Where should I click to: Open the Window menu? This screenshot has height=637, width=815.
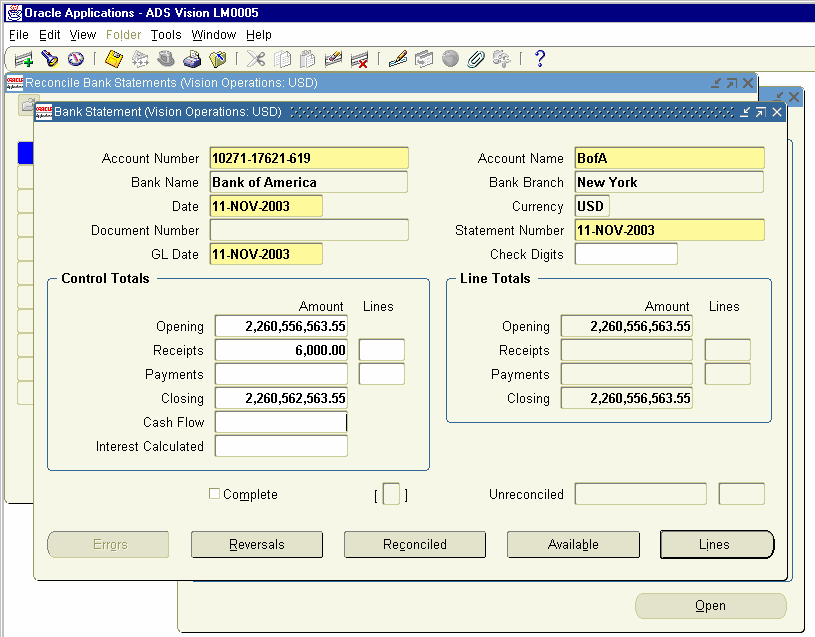click(214, 35)
